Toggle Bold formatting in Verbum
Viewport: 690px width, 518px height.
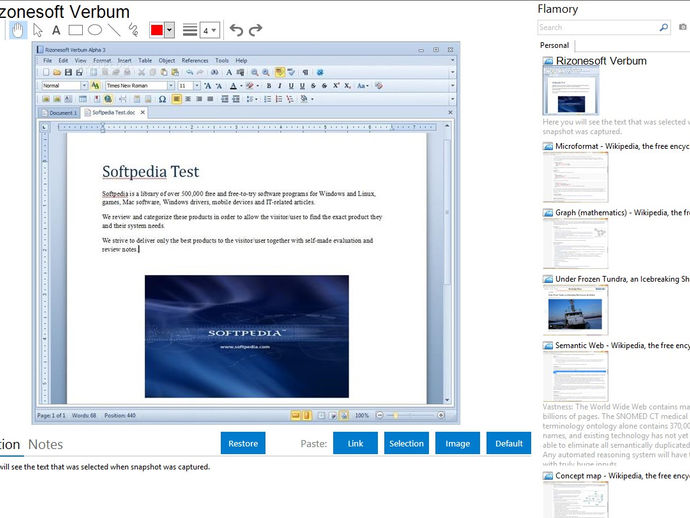pos(269,86)
